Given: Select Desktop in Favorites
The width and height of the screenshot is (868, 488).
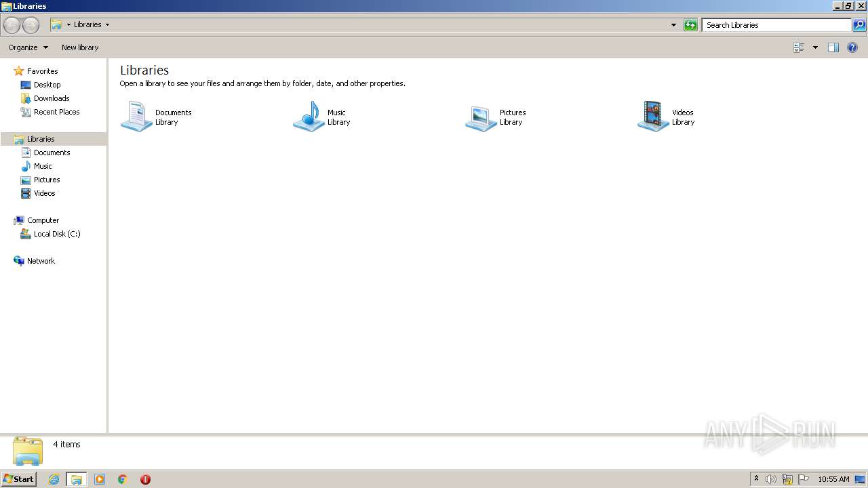Looking at the screenshot, I should (x=47, y=85).
